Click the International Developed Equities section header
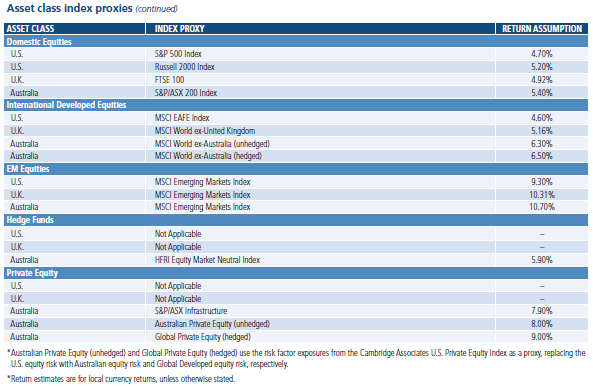This screenshot has width=593, height=388. coord(296,105)
